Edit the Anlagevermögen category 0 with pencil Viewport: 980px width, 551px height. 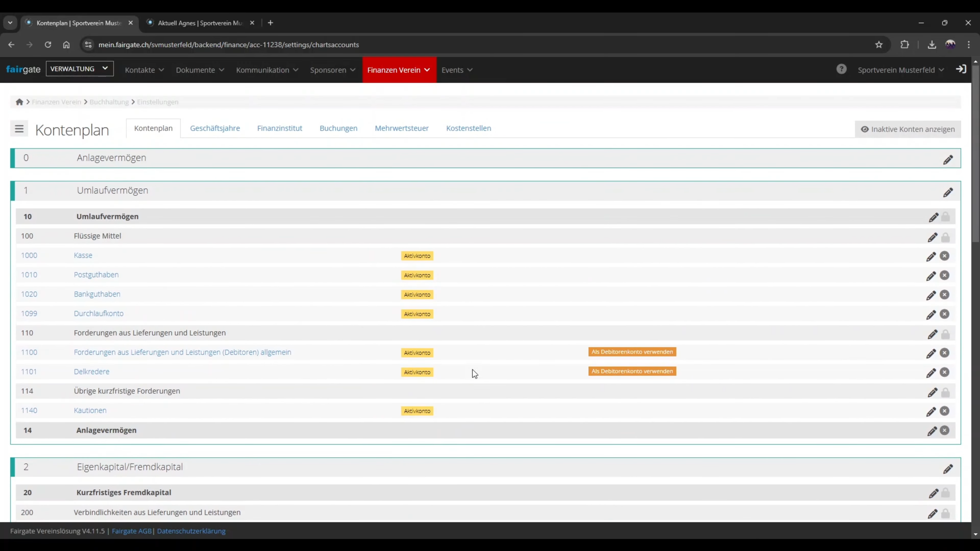point(948,160)
